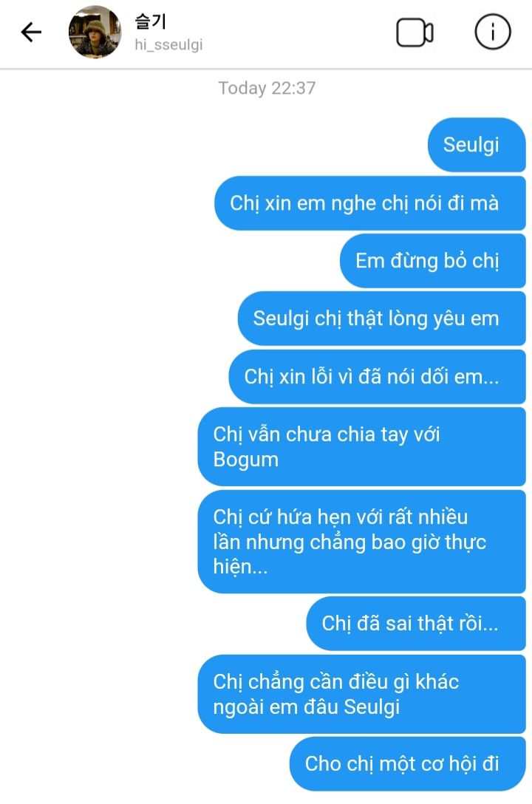The height and width of the screenshot is (804, 532).
Task: Select 'Chị xin em nghe chị nói đi mà' message
Action: [x=370, y=203]
